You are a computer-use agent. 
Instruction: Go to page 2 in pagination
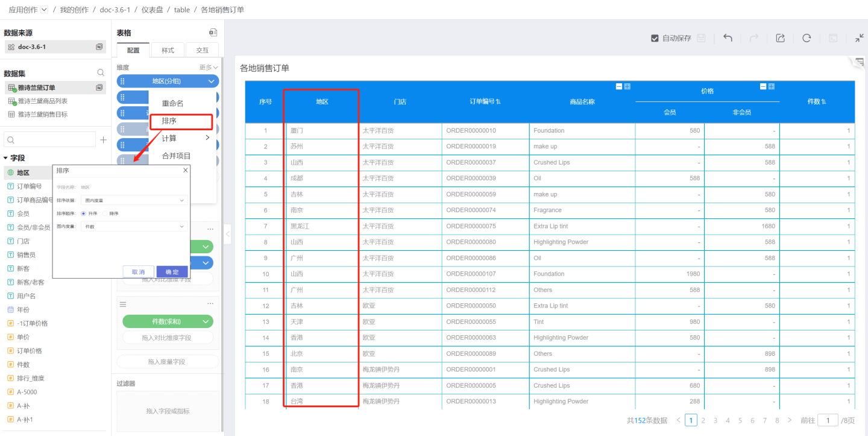click(x=703, y=420)
